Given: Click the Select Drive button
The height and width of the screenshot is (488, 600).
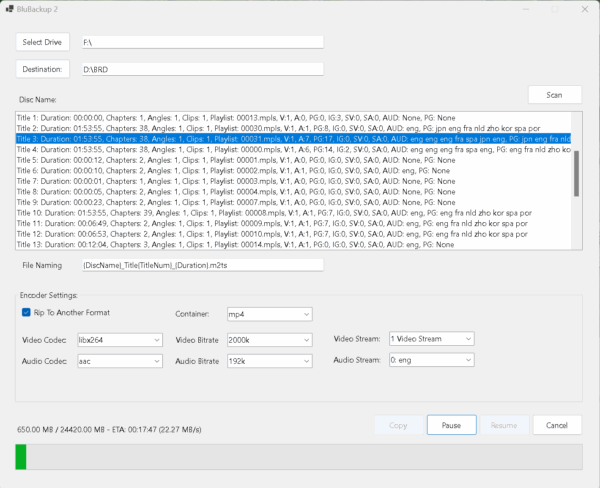Looking at the screenshot, I should [42, 42].
